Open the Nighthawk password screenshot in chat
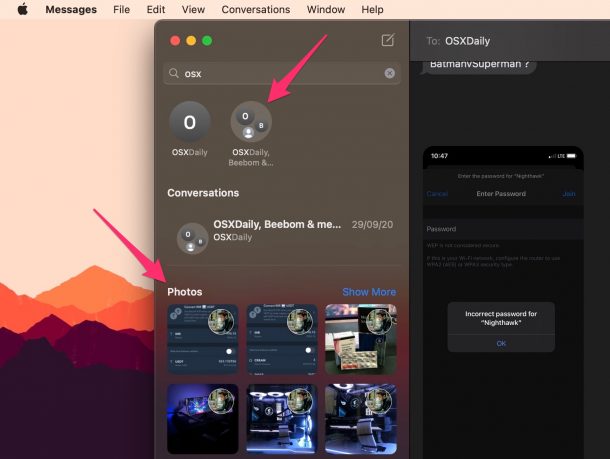This screenshot has height=459, width=610. click(x=501, y=300)
